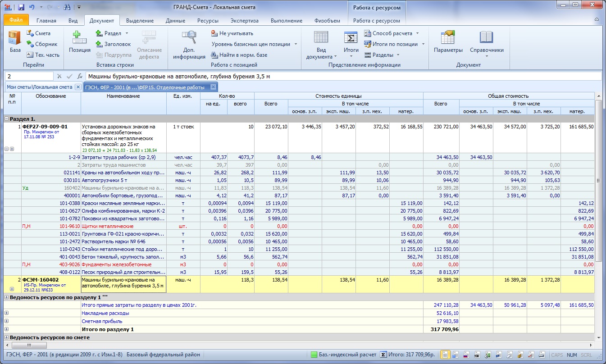The height and width of the screenshot is (364, 606).
Task: Switch to the Выделение ribbon tab
Action: 140,21
